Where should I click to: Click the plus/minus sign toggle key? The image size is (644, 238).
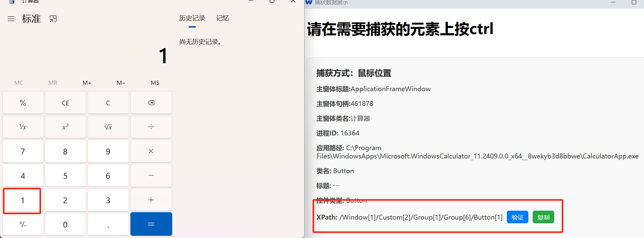(23, 224)
